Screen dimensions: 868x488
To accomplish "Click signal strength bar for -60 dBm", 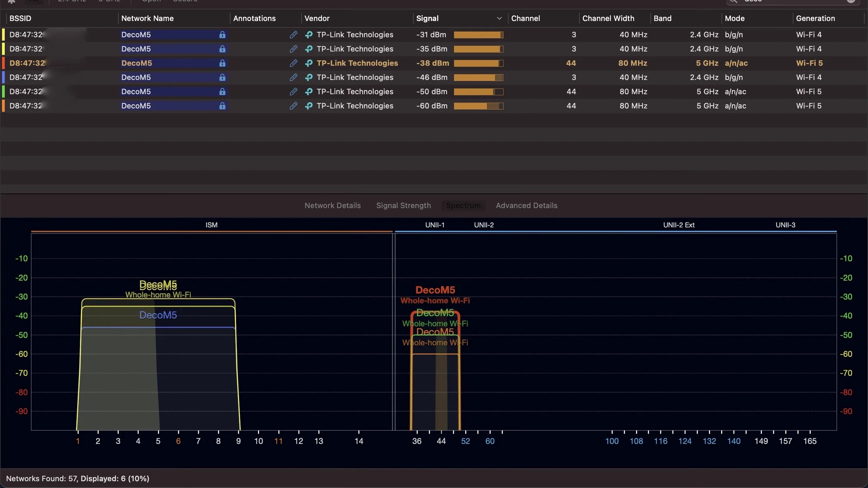I will (x=478, y=106).
